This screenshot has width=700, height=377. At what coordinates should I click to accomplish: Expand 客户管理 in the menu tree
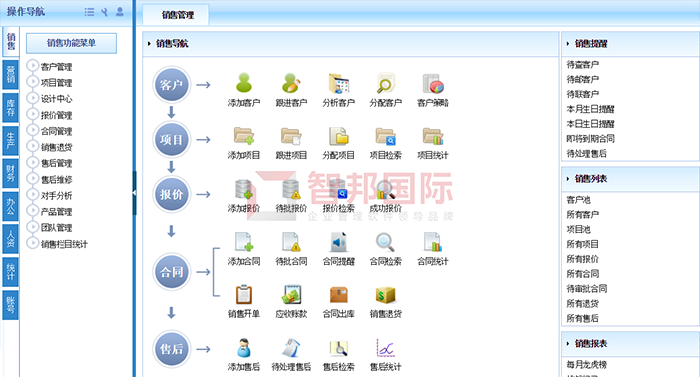(33, 66)
